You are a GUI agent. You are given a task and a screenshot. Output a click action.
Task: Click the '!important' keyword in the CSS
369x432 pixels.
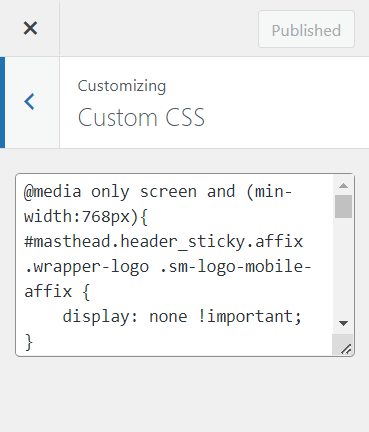click(245, 317)
